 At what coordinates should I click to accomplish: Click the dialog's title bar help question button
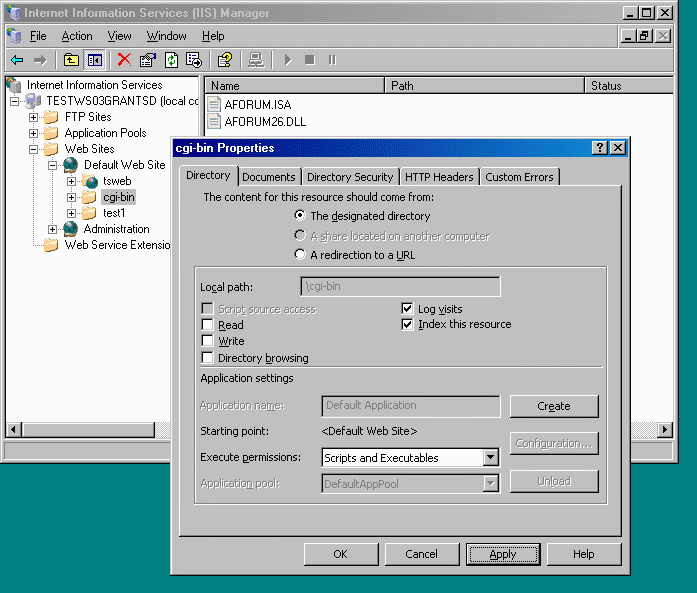599,148
